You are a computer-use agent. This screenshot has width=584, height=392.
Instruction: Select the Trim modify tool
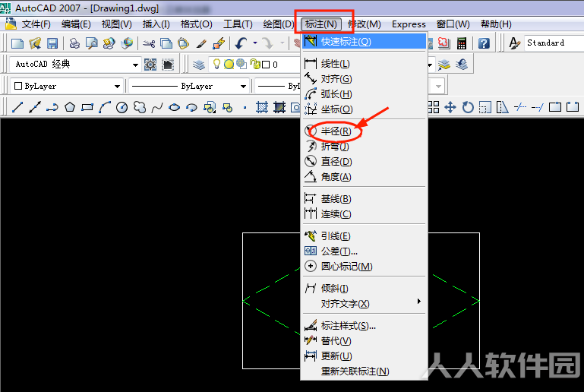(x=520, y=107)
